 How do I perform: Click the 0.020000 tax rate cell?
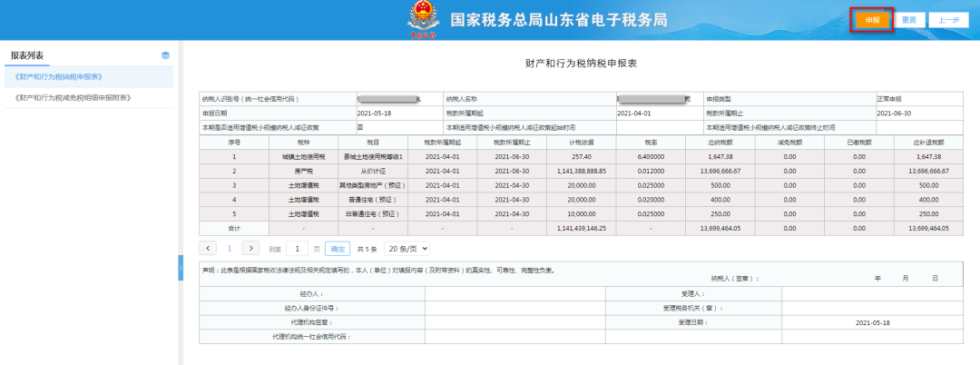pyautogui.click(x=651, y=200)
